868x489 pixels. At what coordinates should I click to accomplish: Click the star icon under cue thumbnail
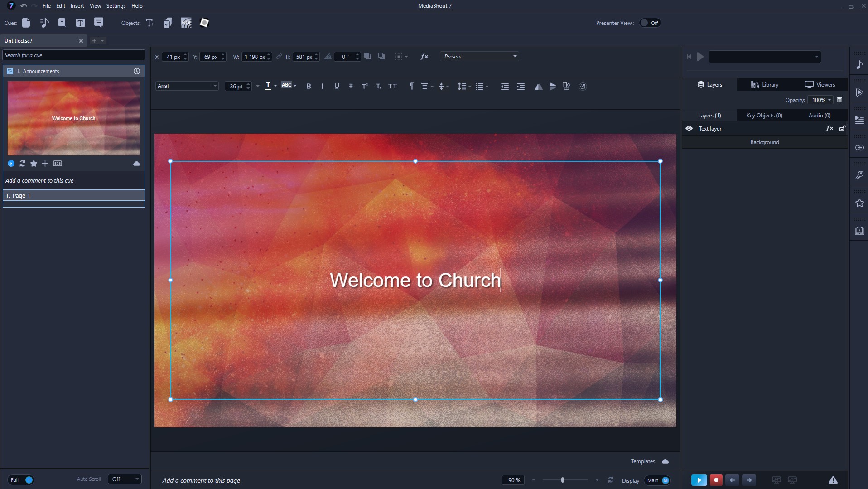[x=34, y=164]
